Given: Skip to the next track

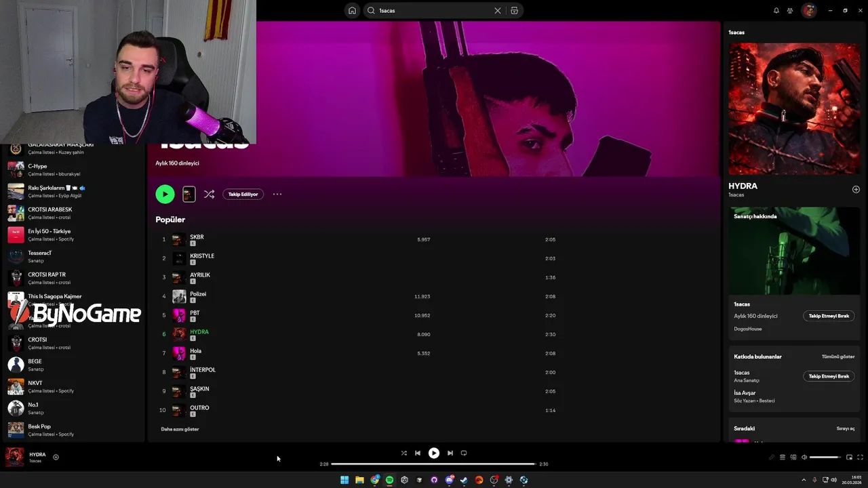Looking at the screenshot, I should tap(450, 453).
